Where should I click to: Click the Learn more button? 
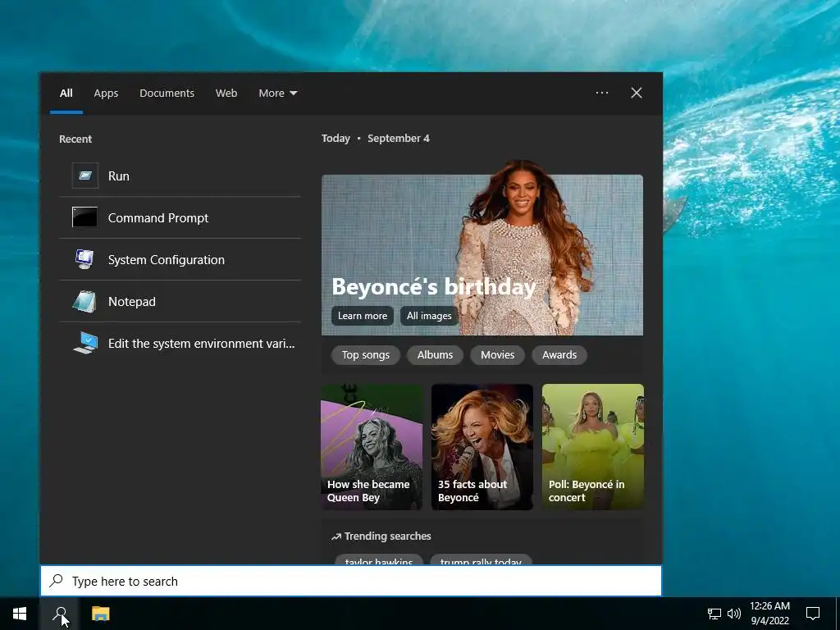[x=362, y=316]
